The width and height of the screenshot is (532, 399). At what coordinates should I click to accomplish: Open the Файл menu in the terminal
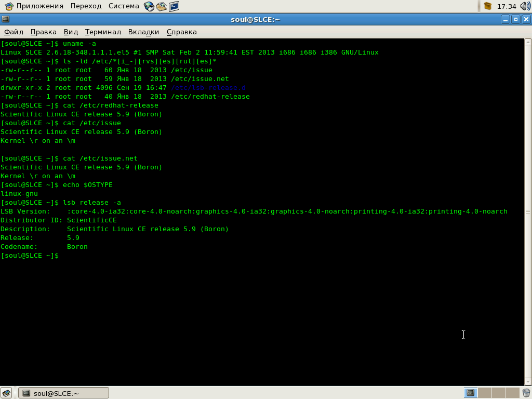14,32
